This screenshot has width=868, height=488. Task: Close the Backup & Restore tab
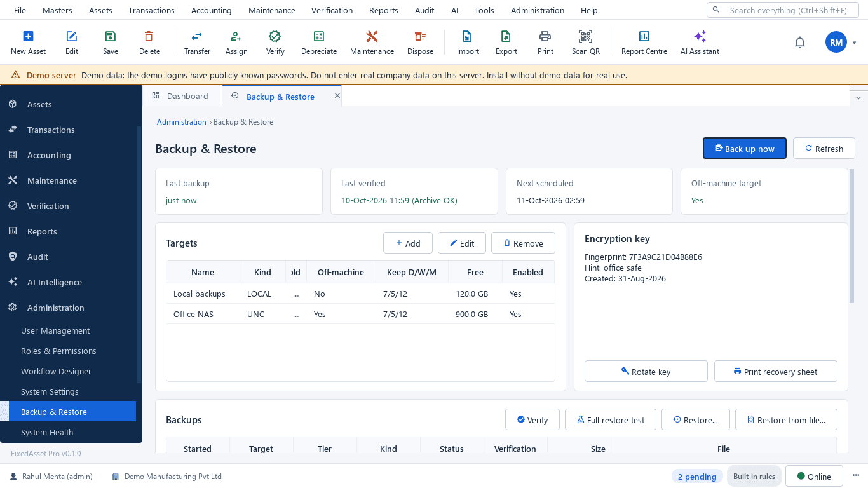click(337, 96)
